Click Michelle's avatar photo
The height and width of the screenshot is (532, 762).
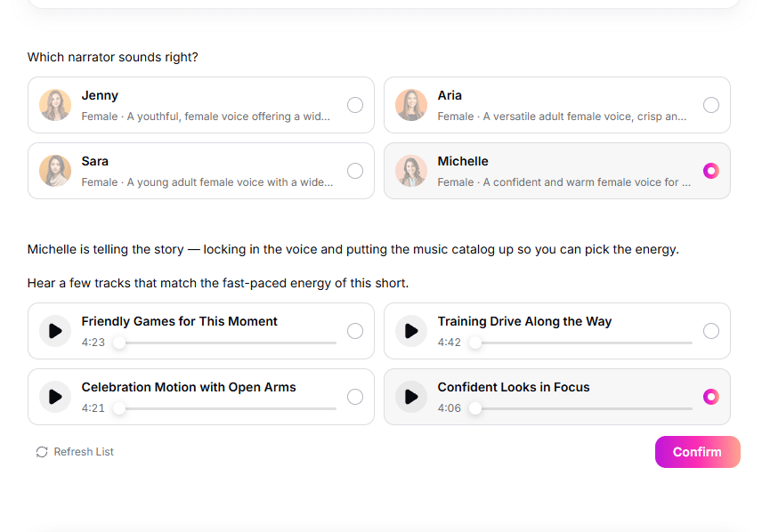pos(411,171)
